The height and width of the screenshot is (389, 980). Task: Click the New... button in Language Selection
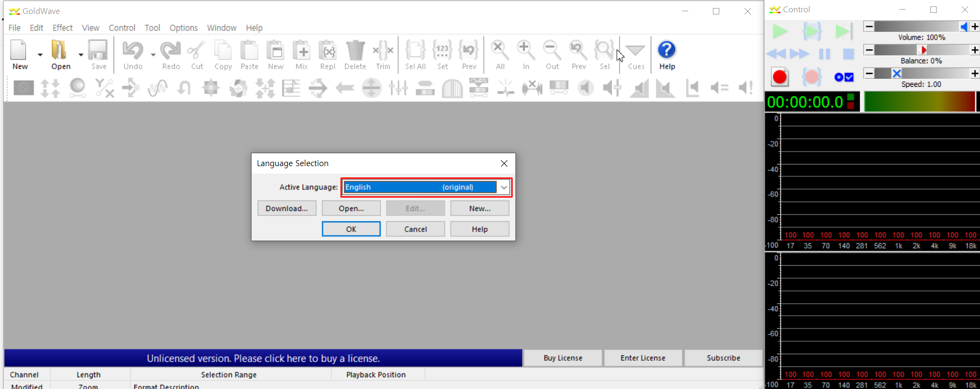[x=480, y=208]
